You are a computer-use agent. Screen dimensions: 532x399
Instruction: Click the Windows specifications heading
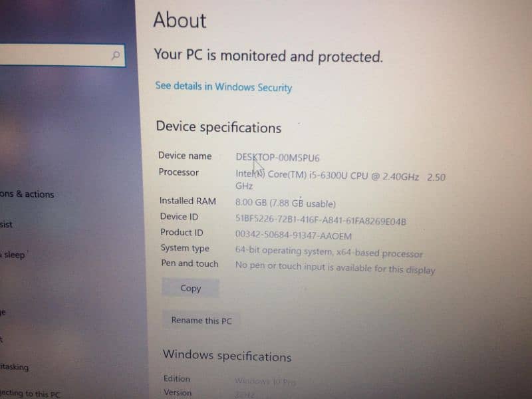227,355
